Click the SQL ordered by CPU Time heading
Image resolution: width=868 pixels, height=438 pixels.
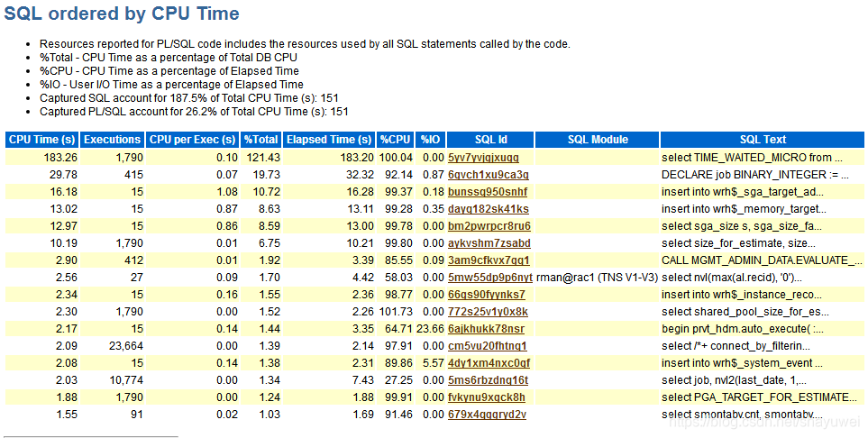(122, 14)
